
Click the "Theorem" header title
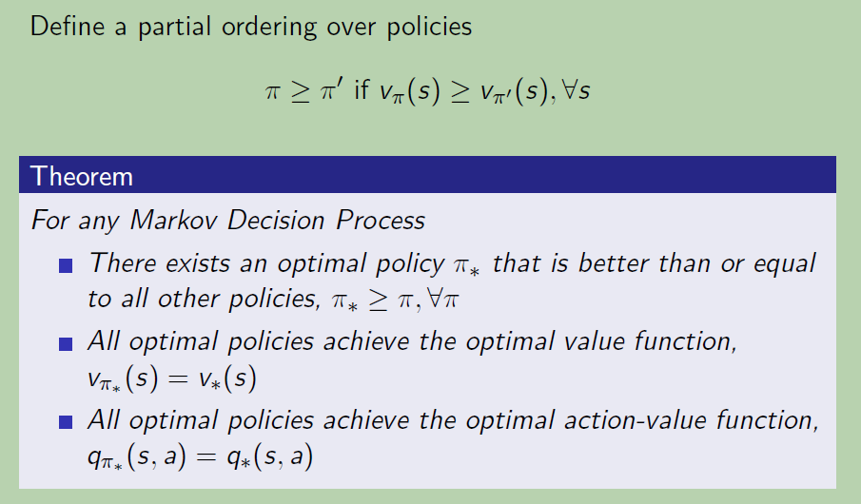82,176
